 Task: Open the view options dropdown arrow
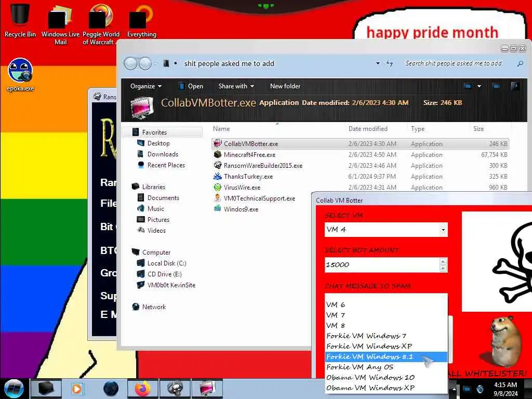point(479,86)
